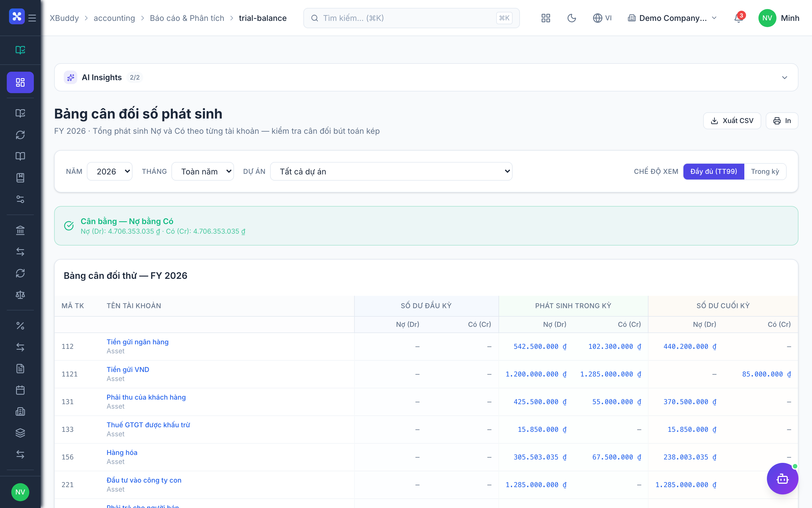812x508 pixels.
Task: Click the AI Insights 2/2 counter badge
Action: (x=134, y=78)
